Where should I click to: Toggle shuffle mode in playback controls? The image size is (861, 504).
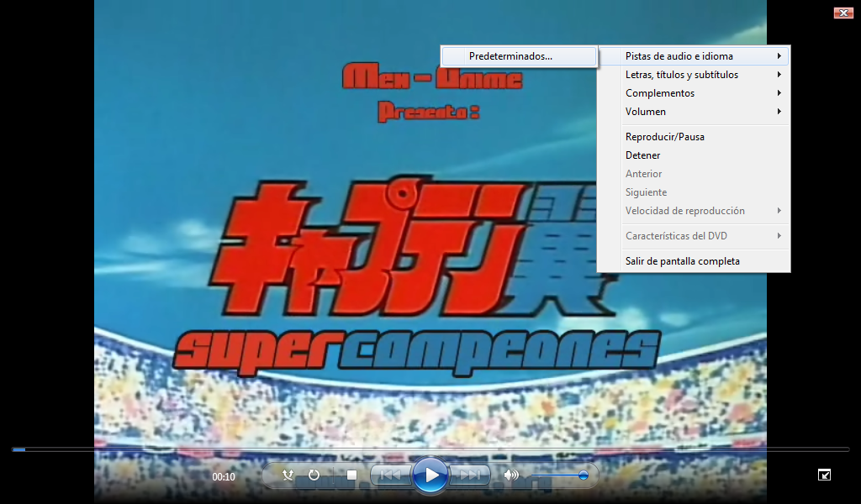(288, 475)
